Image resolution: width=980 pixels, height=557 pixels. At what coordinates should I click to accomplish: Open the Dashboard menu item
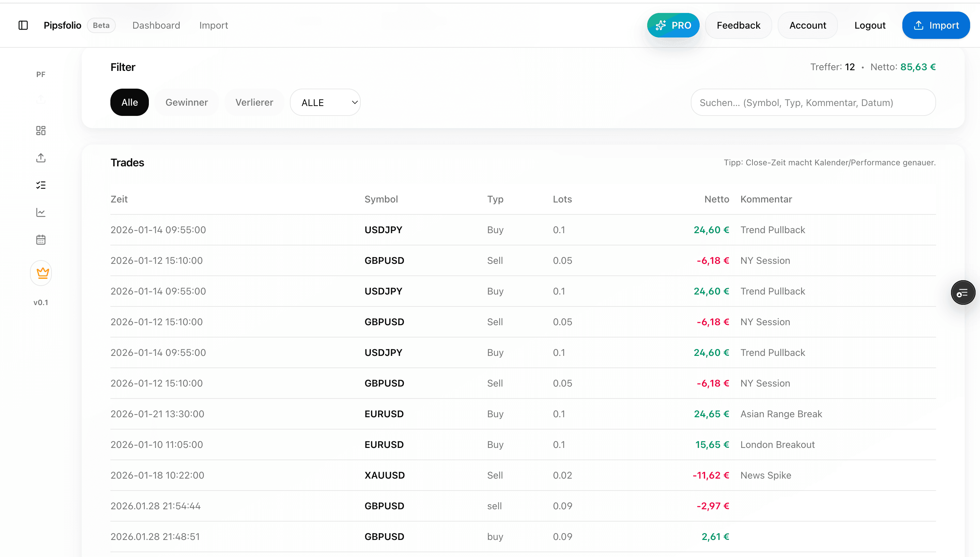tap(156, 25)
